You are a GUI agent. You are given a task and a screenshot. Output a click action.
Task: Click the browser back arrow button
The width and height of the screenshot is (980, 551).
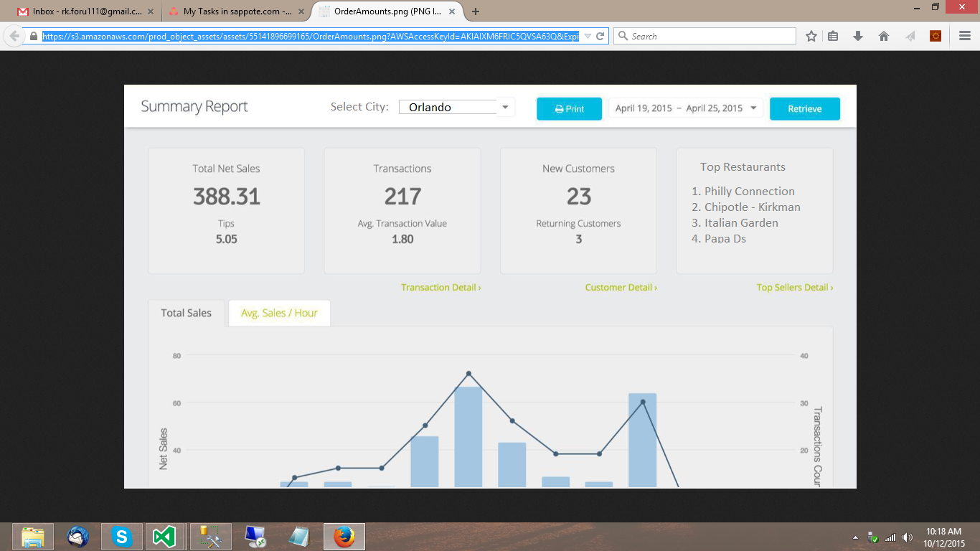(x=14, y=36)
